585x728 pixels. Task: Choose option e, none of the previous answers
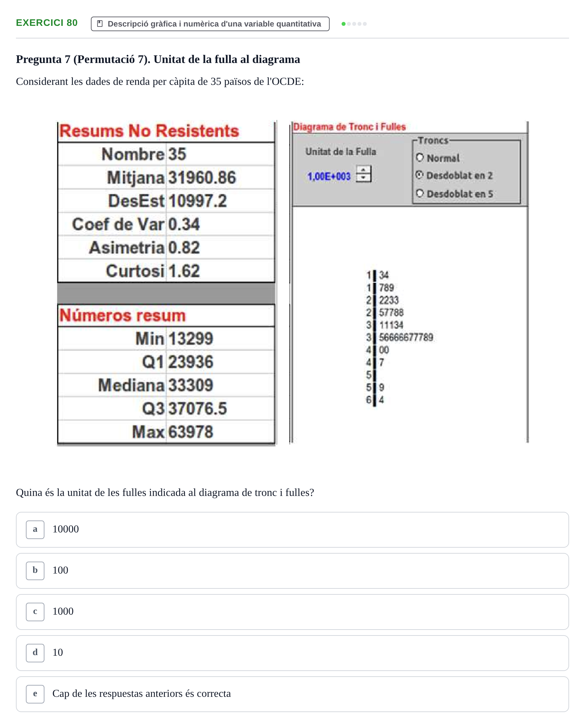[292, 694]
